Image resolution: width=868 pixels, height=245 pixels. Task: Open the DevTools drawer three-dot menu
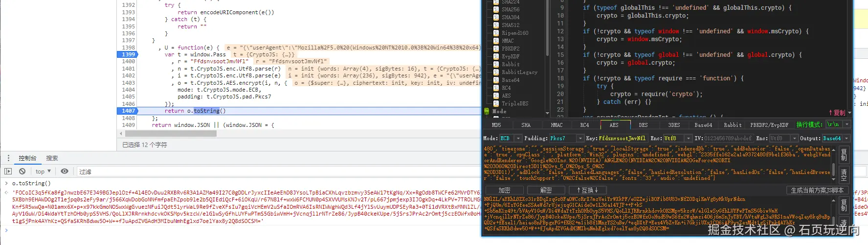8,158
